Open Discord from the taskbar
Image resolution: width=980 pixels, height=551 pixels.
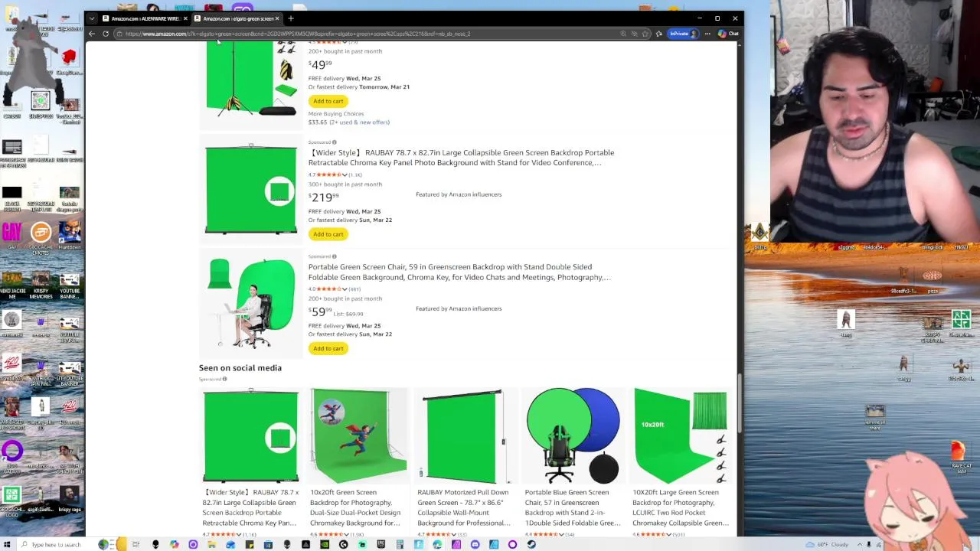click(475, 544)
